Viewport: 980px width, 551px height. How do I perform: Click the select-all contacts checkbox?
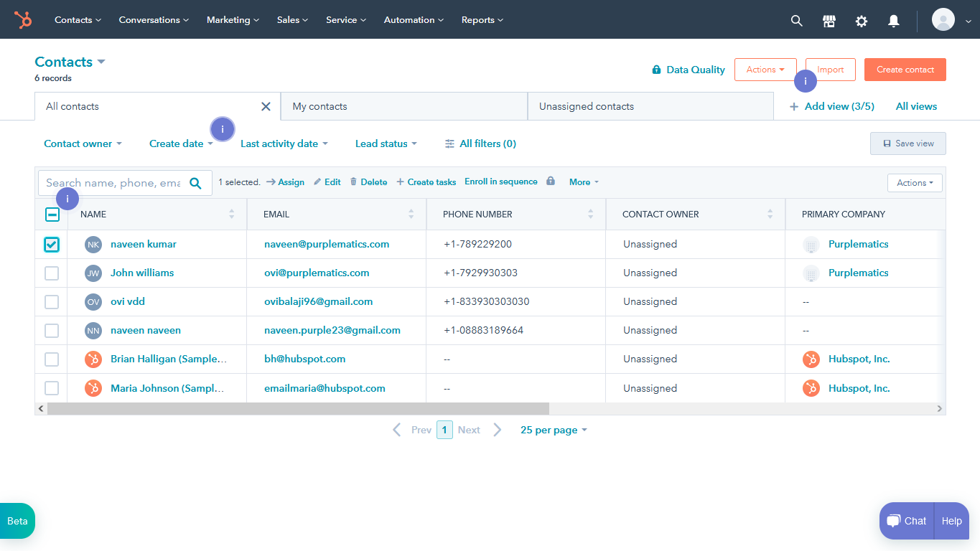[51, 214]
